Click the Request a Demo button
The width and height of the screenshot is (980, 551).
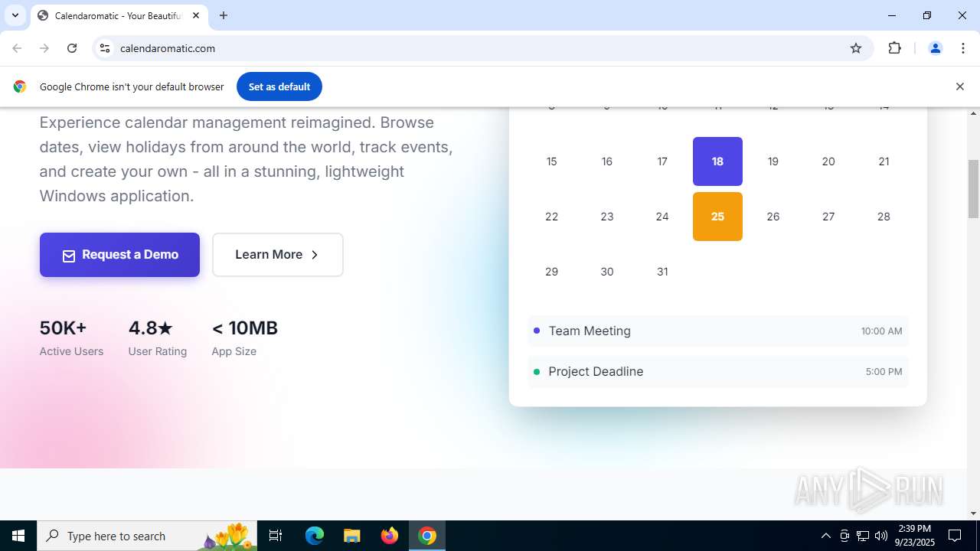(119, 255)
